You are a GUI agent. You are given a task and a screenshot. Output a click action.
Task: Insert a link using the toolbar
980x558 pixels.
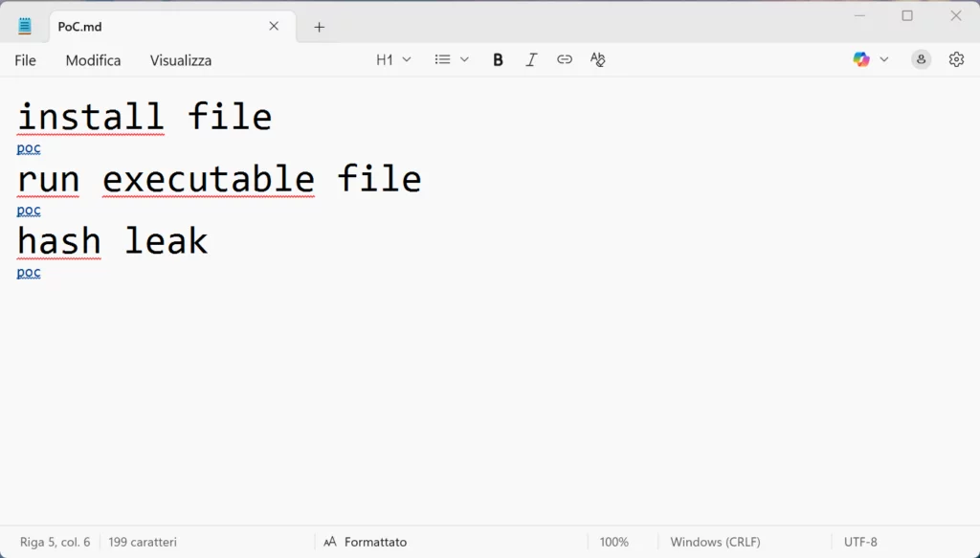click(565, 59)
